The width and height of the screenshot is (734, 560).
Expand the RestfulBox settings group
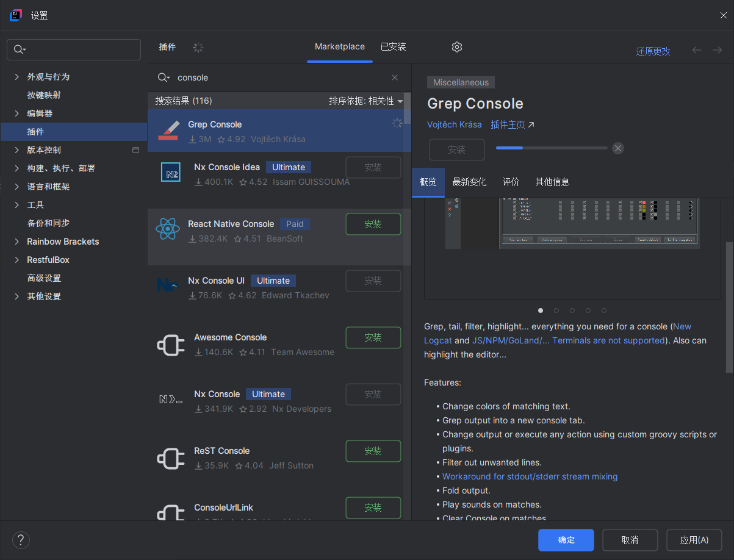pos(16,260)
